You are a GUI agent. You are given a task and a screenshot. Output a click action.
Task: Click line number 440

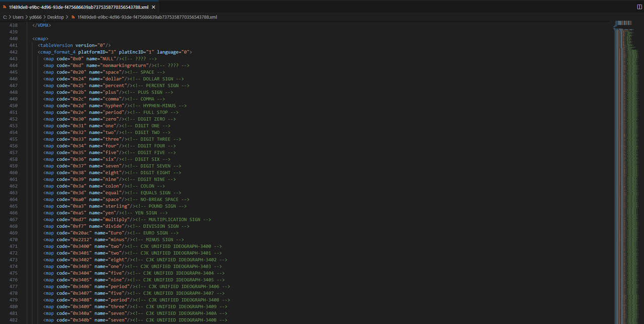coord(14,39)
